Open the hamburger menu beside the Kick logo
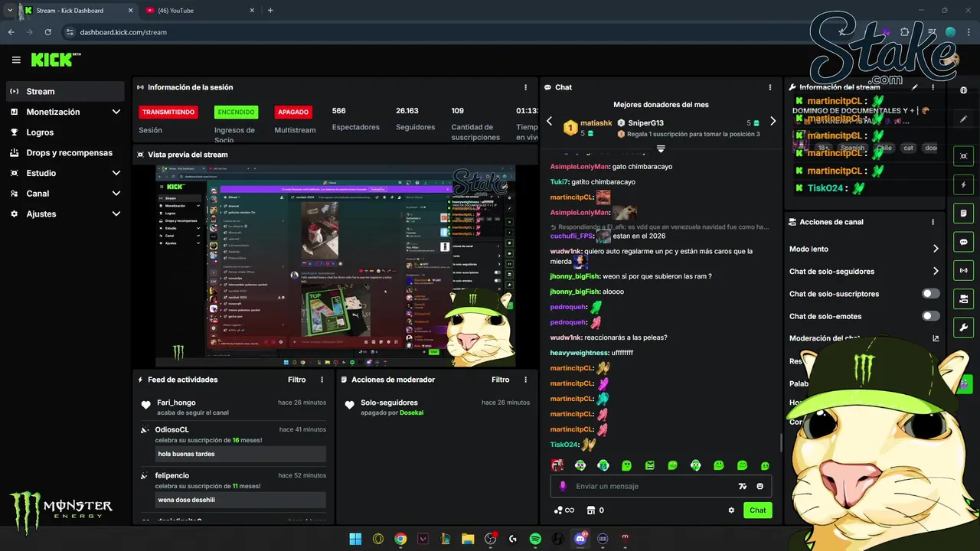 point(16,60)
